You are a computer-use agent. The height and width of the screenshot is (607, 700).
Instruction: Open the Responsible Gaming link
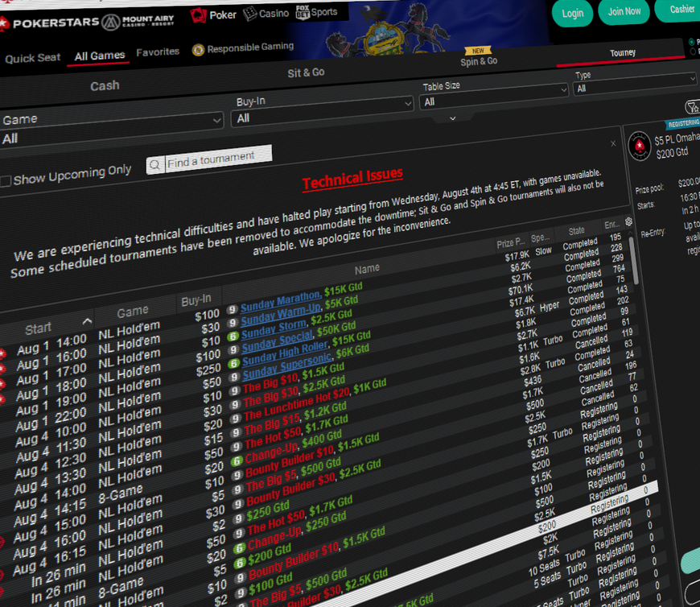(x=250, y=47)
